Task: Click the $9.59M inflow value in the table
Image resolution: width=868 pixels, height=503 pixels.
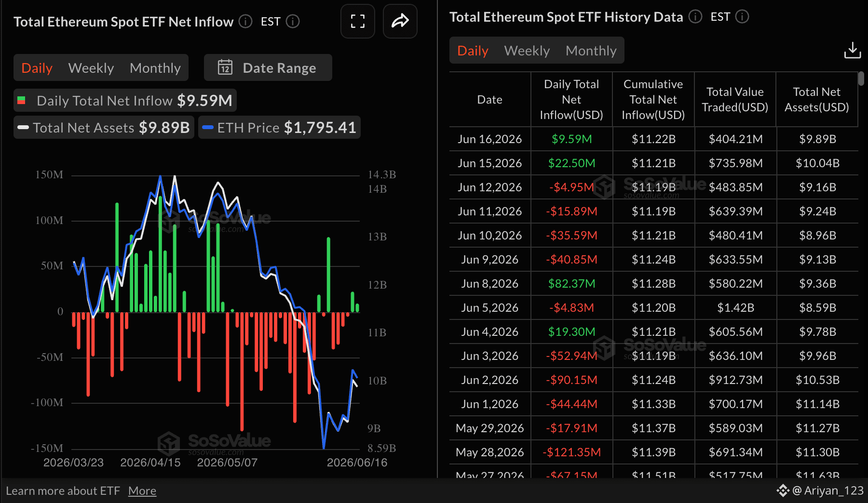Action: pyautogui.click(x=572, y=139)
